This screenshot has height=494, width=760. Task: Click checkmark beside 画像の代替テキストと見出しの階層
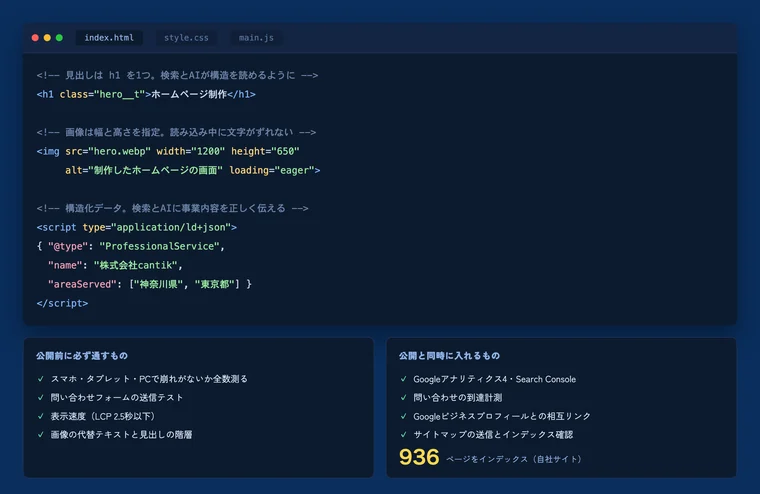(x=41, y=434)
